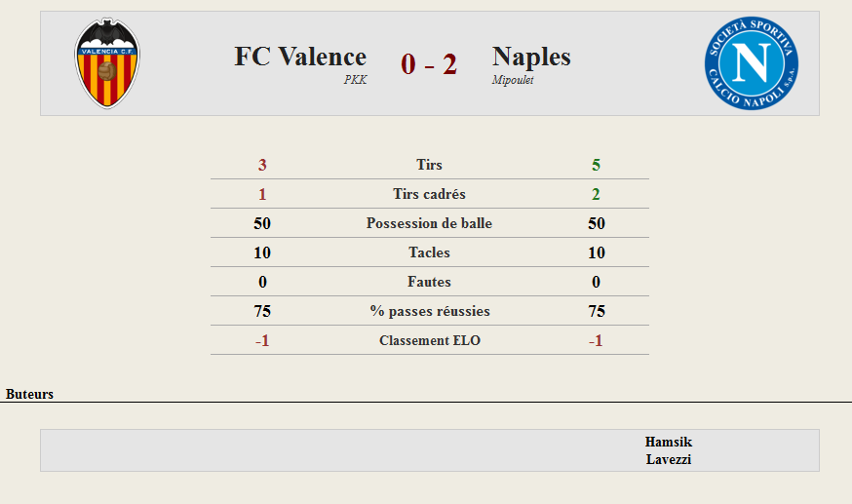852x504 pixels.
Task: Click the 0 - 2 match score
Action: [x=429, y=64]
